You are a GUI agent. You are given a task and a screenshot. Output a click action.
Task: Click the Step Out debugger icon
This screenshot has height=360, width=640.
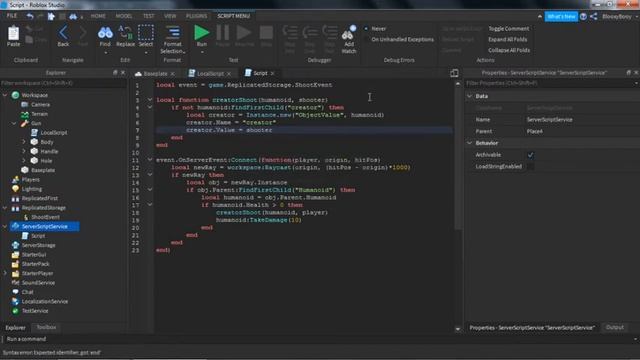coord(330,33)
